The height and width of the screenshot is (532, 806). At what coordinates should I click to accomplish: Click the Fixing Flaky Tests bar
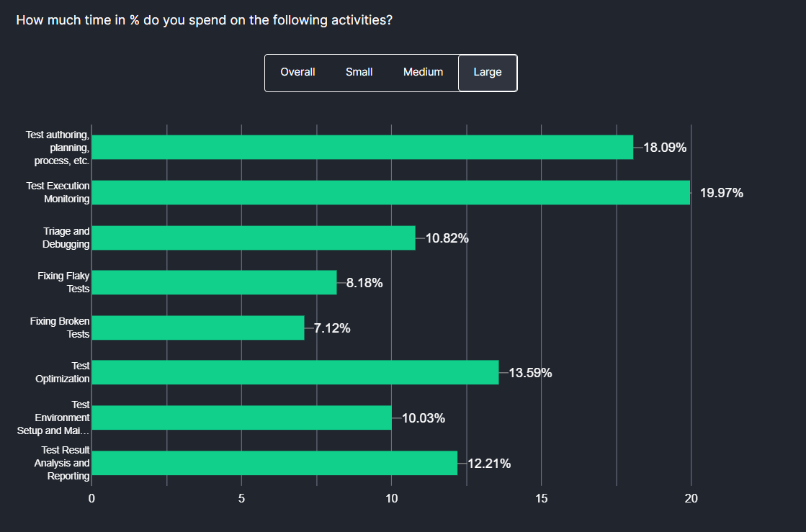pos(216,283)
